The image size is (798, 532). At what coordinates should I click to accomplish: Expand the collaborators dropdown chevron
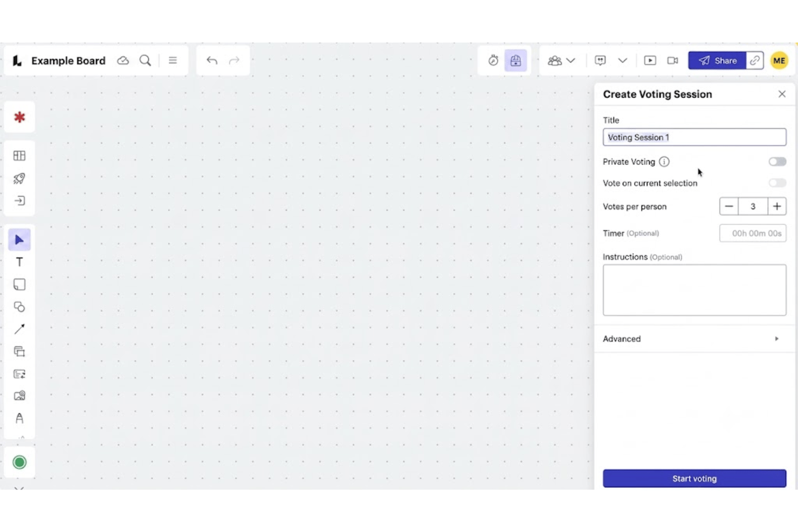coord(570,60)
